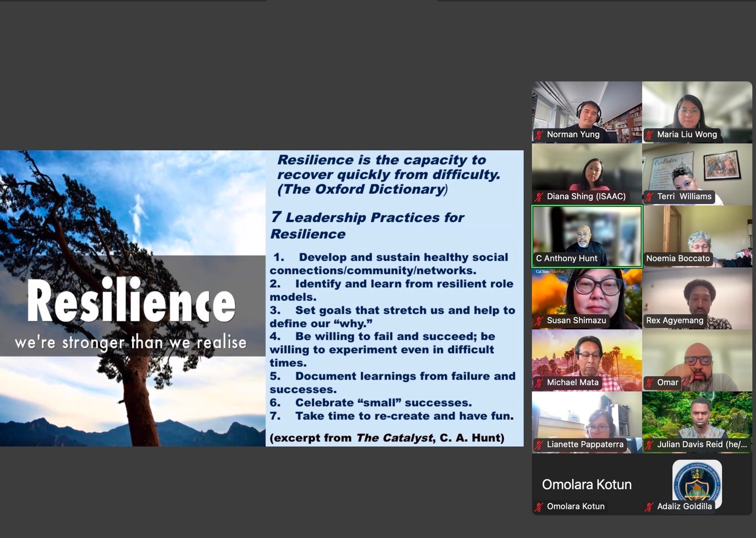This screenshot has height=538, width=756.
Task: Select Rex Agyemang's video tile
Action: [x=697, y=298]
